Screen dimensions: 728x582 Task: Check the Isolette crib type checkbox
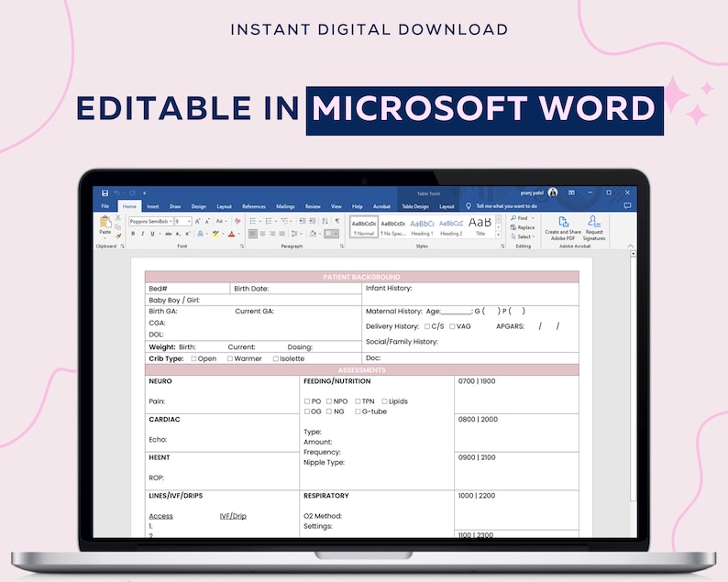tap(276, 358)
